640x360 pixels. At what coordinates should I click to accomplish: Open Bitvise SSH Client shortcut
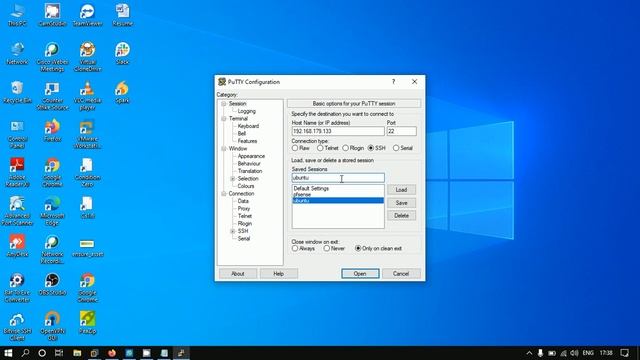tap(17, 326)
